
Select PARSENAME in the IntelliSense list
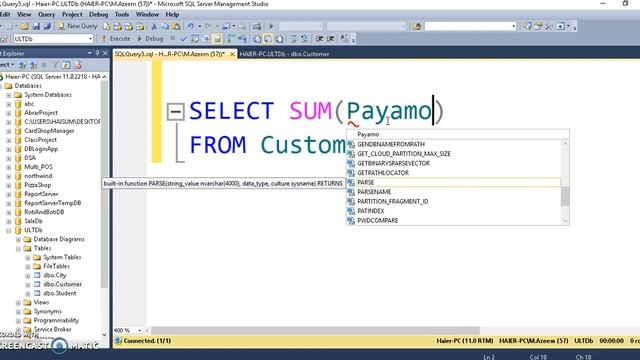tap(453, 192)
